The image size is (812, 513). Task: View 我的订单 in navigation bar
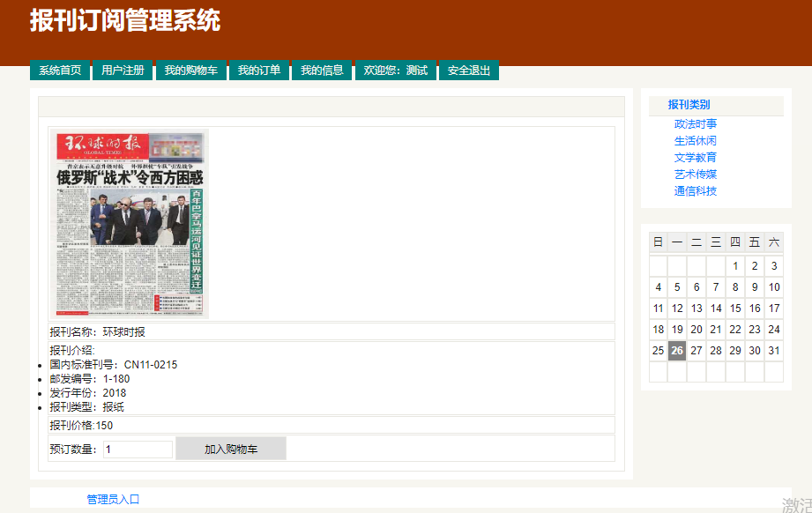tap(259, 71)
